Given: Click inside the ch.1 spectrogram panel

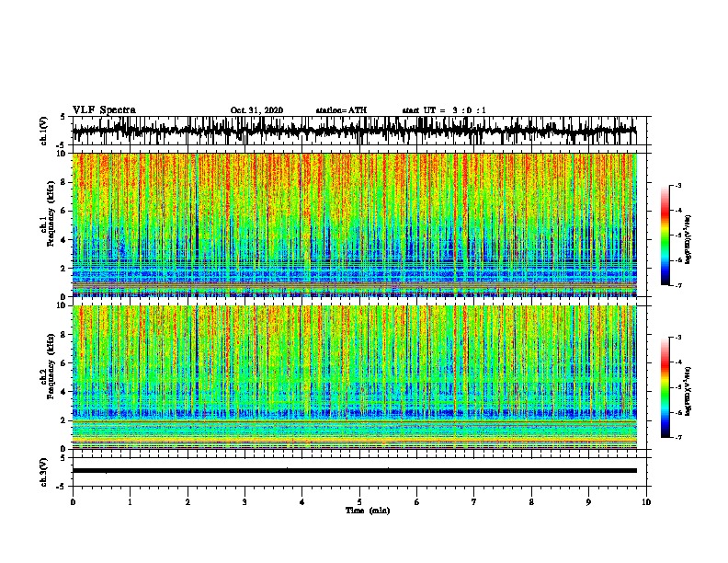Looking at the screenshot, I should pos(355,224).
